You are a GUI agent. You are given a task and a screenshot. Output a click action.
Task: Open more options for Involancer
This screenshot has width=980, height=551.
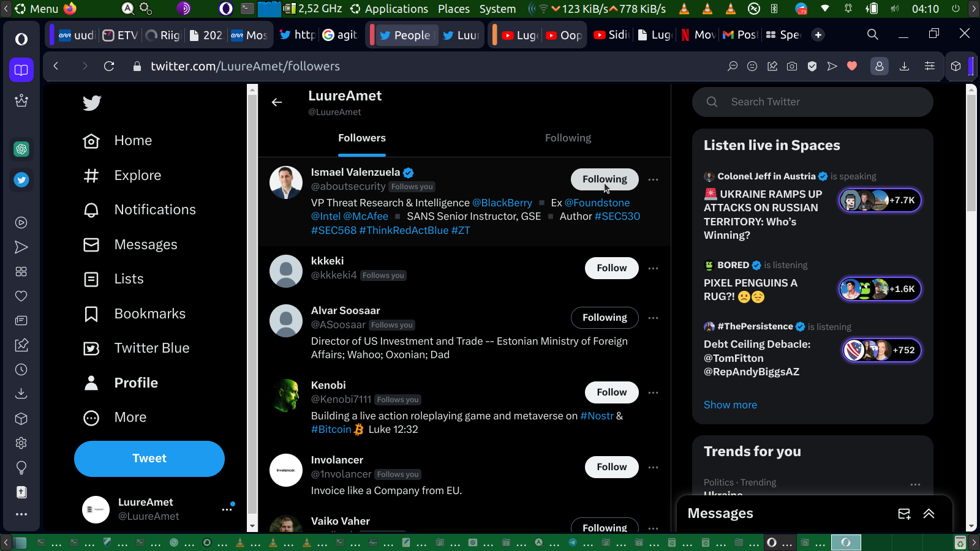coord(654,467)
